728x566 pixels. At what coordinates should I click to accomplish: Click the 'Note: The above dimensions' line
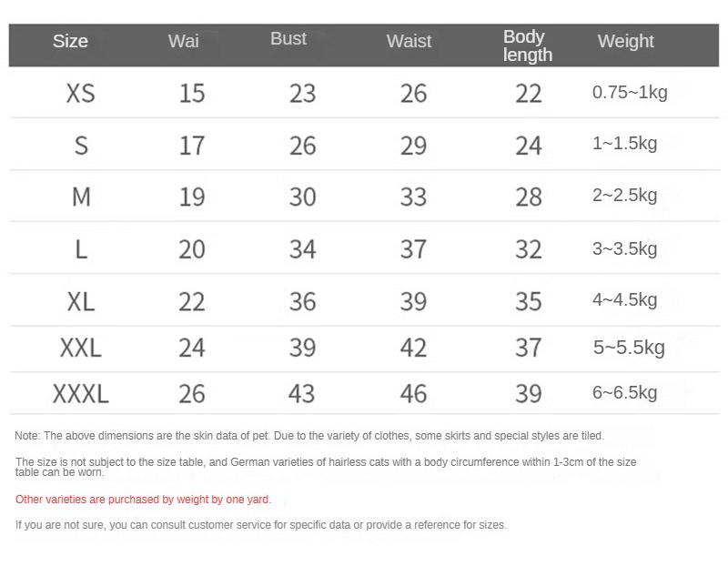pos(309,436)
